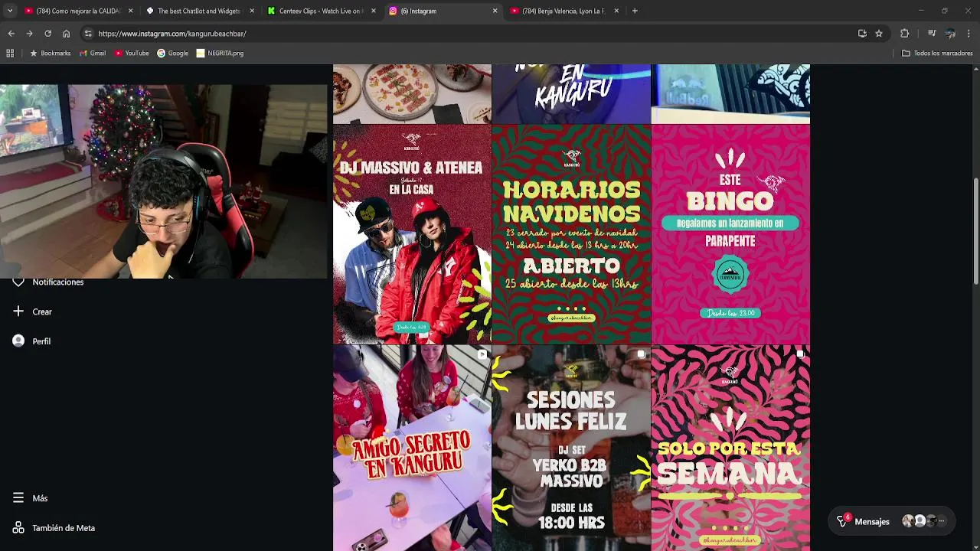Viewport: 980px width, 551px height.
Task: Click the page vertical scrollbar
Action: [x=975, y=232]
